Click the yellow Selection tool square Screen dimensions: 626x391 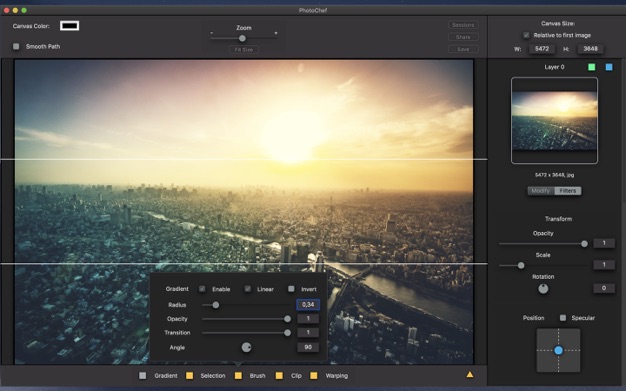[190, 376]
